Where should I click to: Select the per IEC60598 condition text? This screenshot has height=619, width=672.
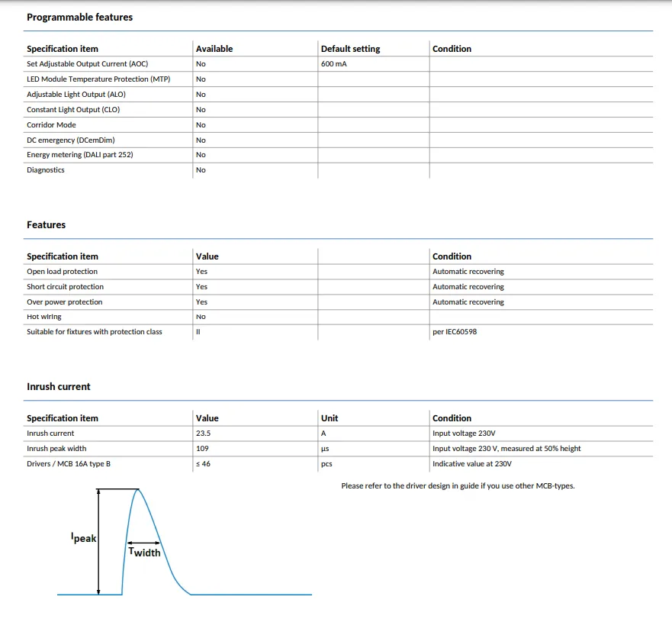click(455, 332)
